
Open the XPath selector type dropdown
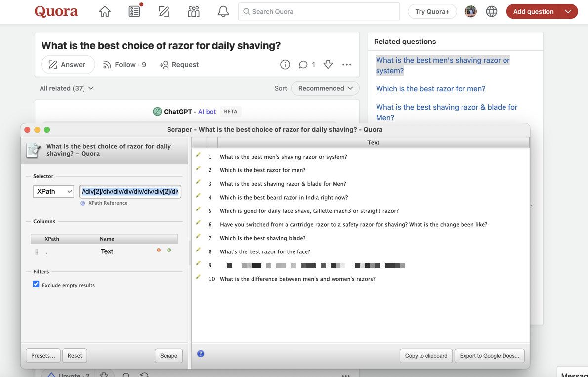[53, 191]
